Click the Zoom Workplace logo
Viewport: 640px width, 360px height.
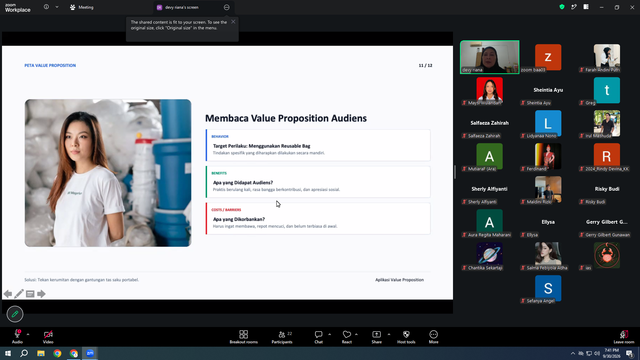[18, 8]
